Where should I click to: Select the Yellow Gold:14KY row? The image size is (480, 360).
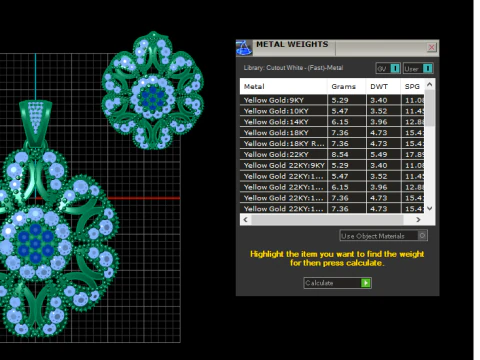[332, 122]
